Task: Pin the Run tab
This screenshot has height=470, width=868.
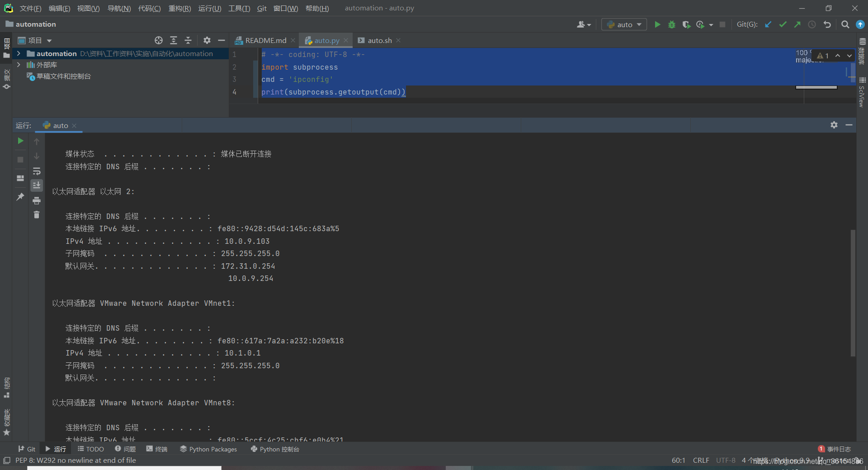Action: 20,197
